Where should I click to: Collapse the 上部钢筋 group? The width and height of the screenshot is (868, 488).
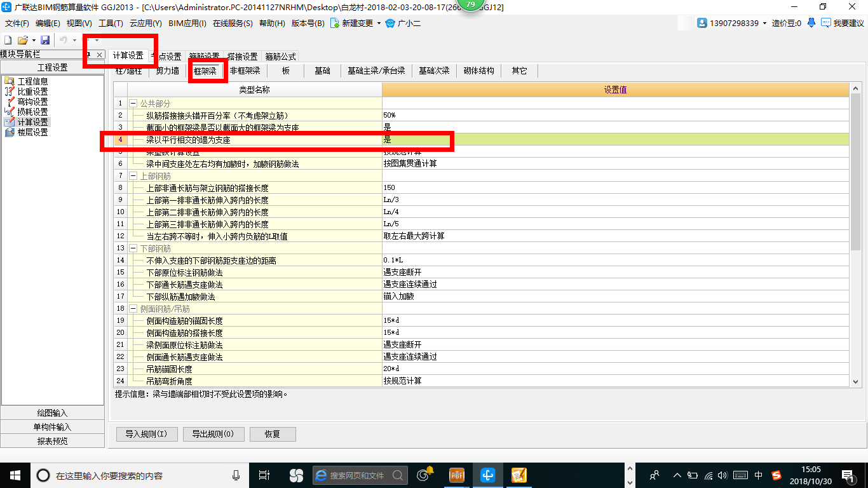(x=133, y=175)
